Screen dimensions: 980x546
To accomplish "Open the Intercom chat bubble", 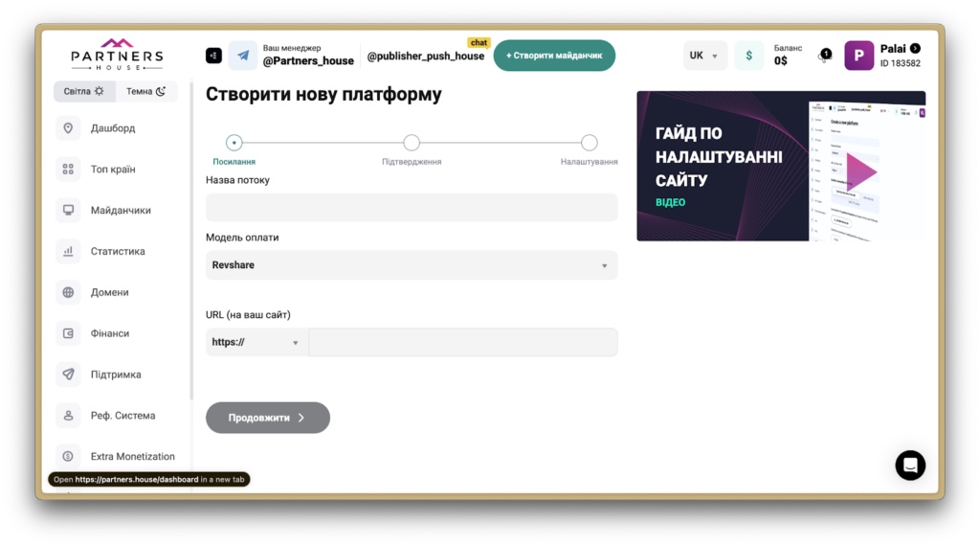I will pos(910,466).
